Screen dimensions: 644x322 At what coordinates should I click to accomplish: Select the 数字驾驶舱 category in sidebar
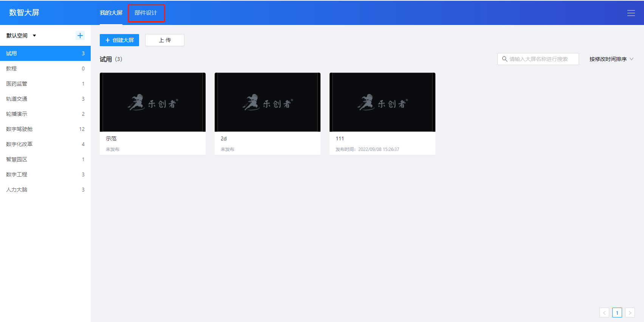[19, 129]
